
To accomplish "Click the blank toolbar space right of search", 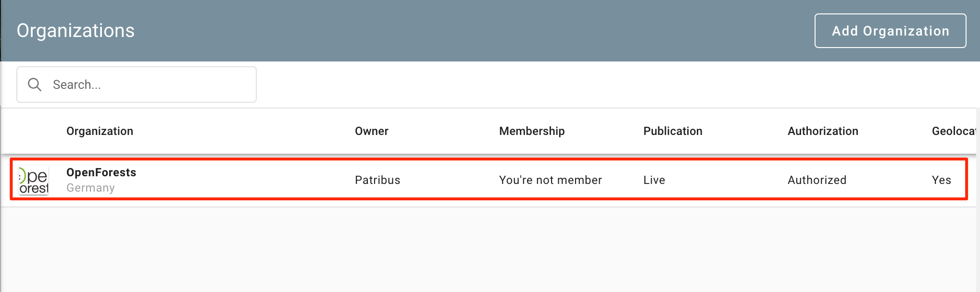I will pyautogui.click(x=577, y=85).
